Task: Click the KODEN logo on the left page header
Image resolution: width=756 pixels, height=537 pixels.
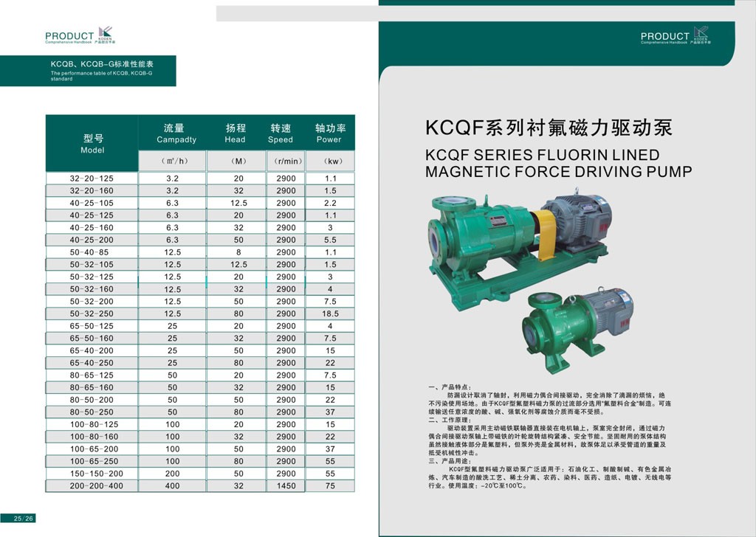Action: click(x=106, y=33)
